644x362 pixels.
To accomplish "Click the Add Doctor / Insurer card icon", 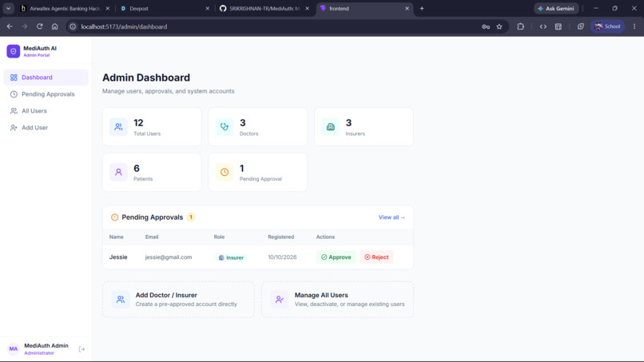I will point(121,300).
